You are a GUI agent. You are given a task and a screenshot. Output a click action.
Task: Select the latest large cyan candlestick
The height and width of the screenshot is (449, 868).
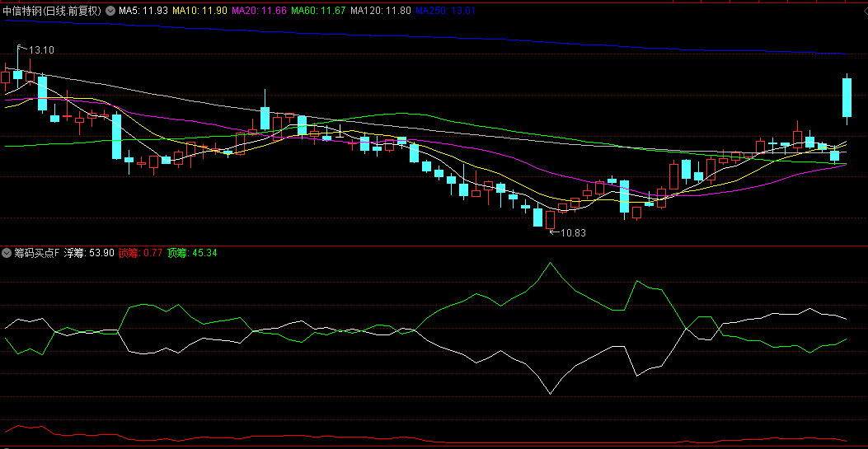tap(847, 98)
